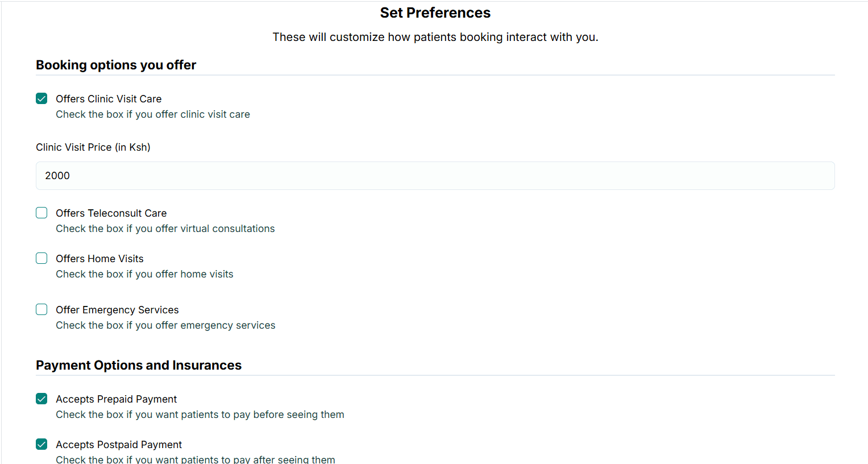
Task: Enable the Offer Emergency Services checkbox
Action: pyautogui.click(x=41, y=309)
